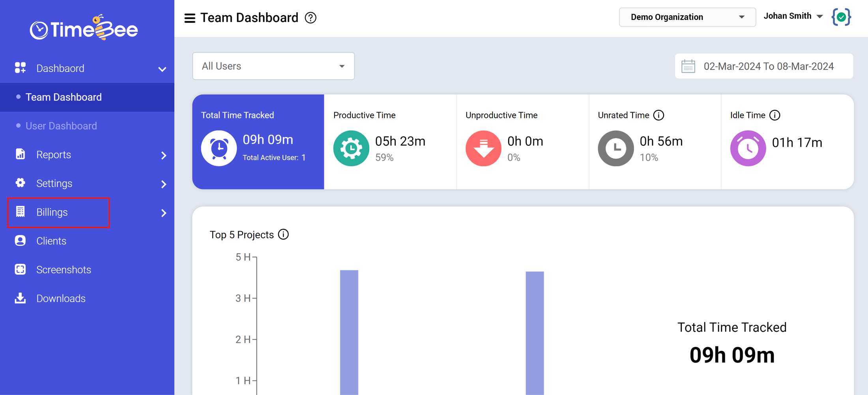This screenshot has height=395, width=868.
Task: Collapse the Dashbaord section chevron
Action: point(162,69)
